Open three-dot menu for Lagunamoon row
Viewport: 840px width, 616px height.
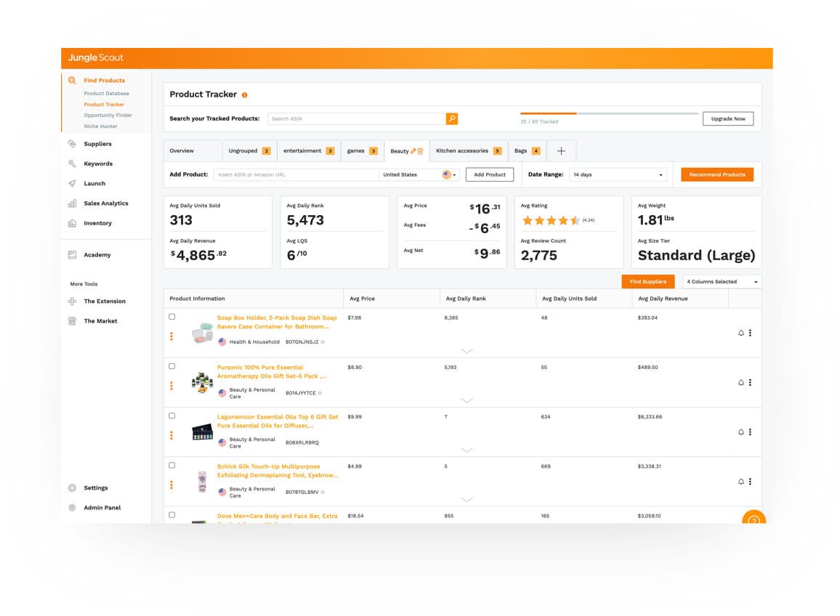click(750, 431)
